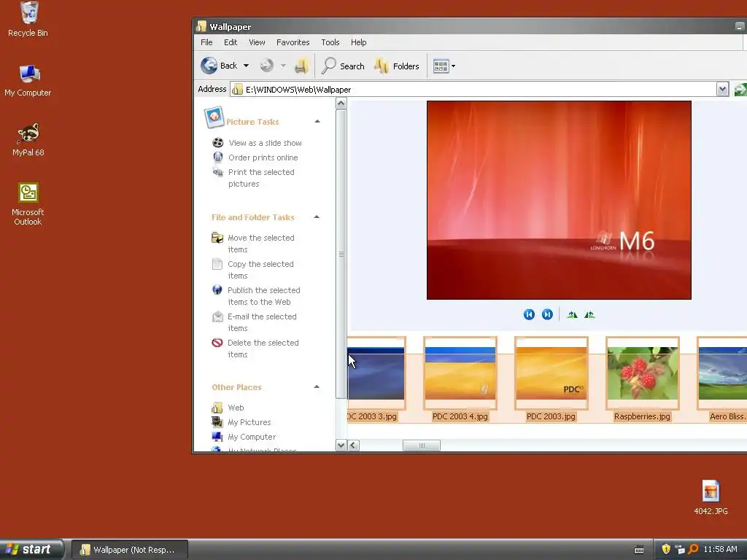Click the Back navigation button
Screen dimensions: 747x560
(x=219, y=66)
